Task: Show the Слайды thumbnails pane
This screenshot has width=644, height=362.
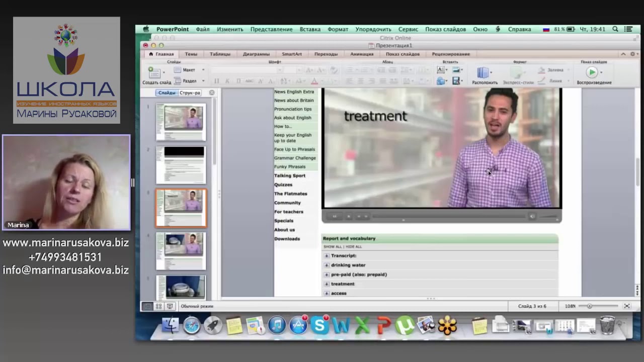Action: pyautogui.click(x=167, y=93)
